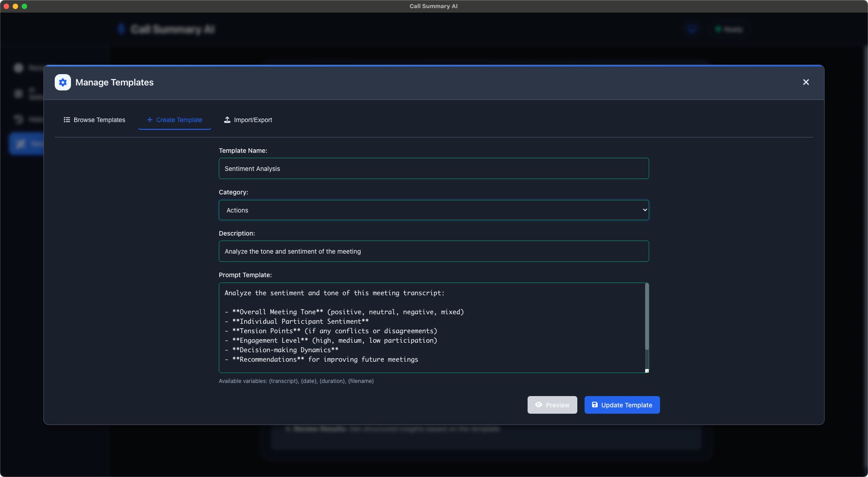
Task: Focus the Template Name field
Action: pos(434,169)
